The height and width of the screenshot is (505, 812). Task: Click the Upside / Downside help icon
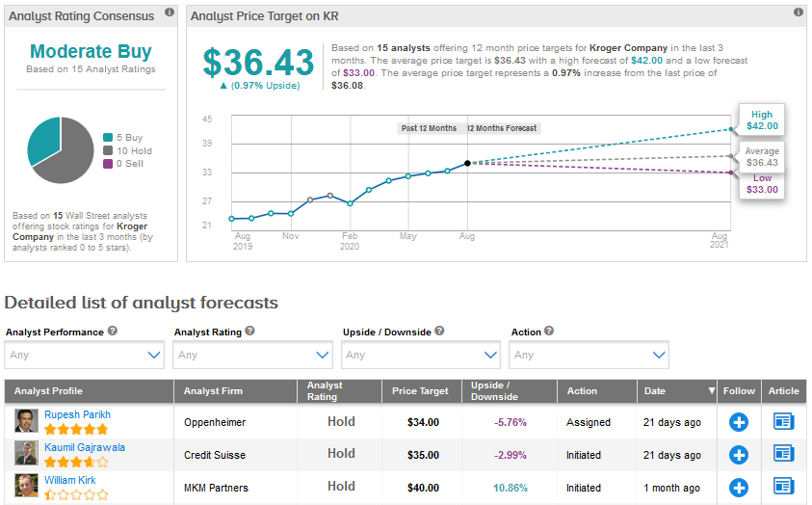coord(440,332)
